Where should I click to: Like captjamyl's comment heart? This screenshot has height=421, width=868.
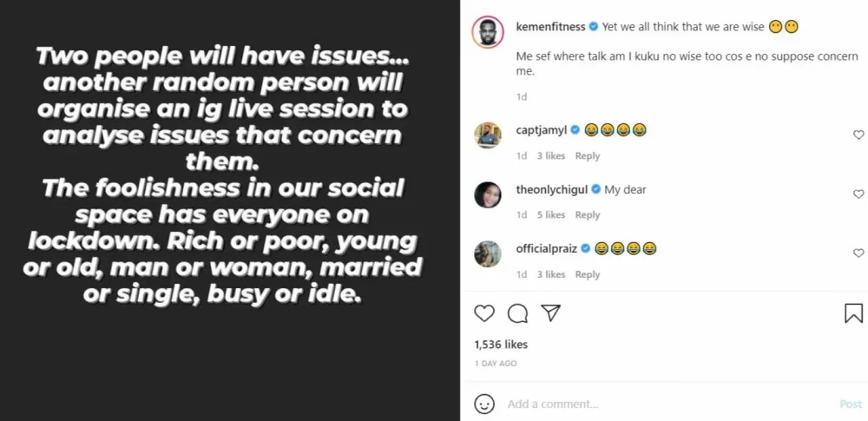tap(858, 135)
